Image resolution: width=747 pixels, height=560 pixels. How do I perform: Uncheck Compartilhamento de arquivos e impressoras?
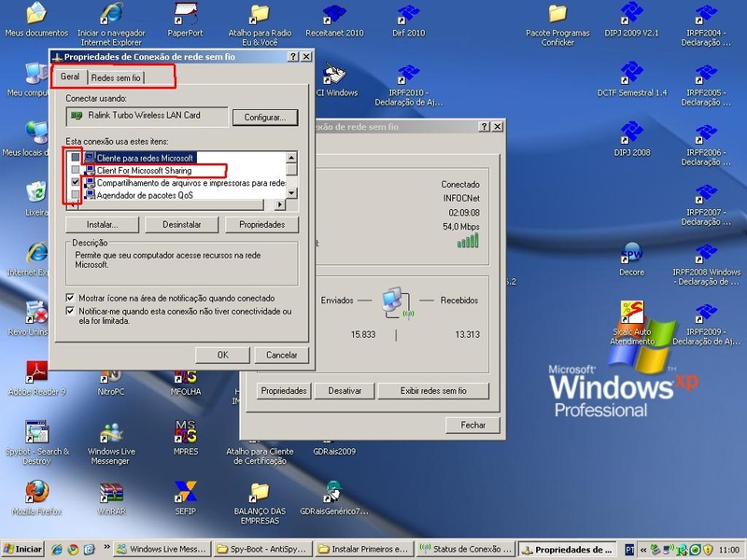coord(76,182)
